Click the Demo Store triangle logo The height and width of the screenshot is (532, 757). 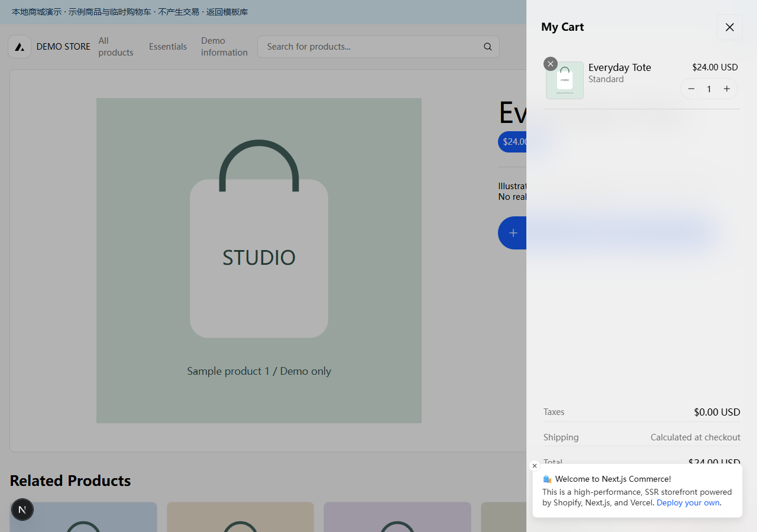[x=20, y=47]
